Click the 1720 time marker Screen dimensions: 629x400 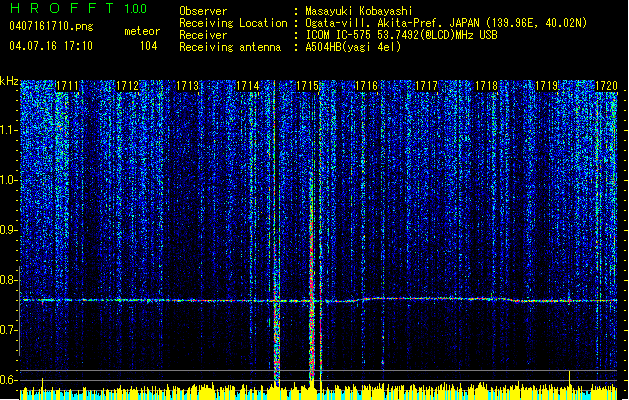606,86
